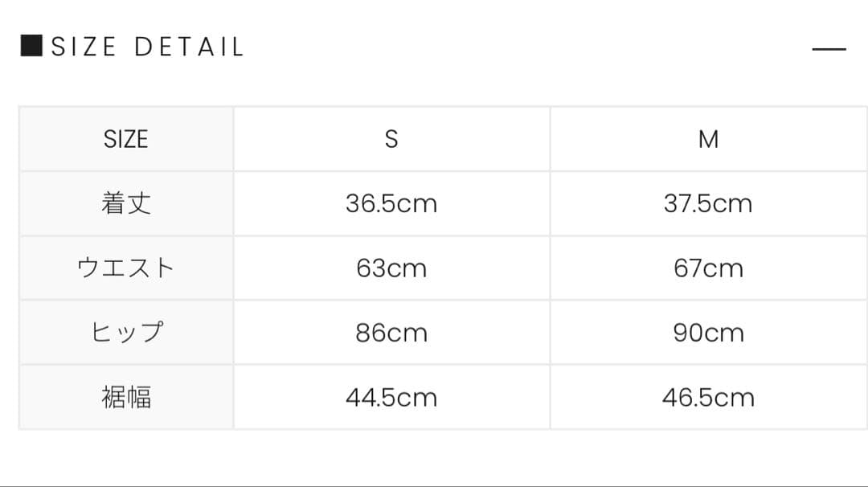Click the 46.5cm hem width value
The image size is (868, 487).
coord(708,397)
